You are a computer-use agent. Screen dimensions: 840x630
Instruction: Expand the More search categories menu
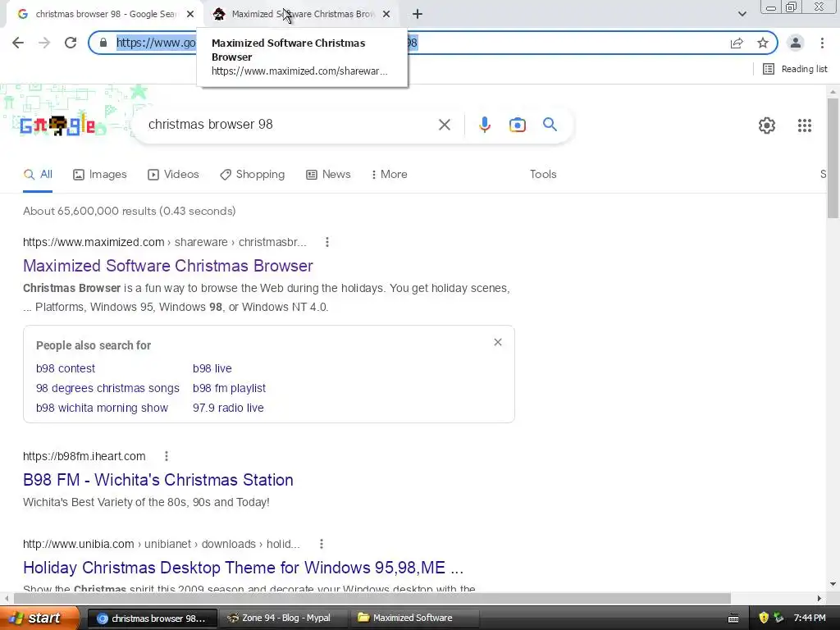click(389, 174)
